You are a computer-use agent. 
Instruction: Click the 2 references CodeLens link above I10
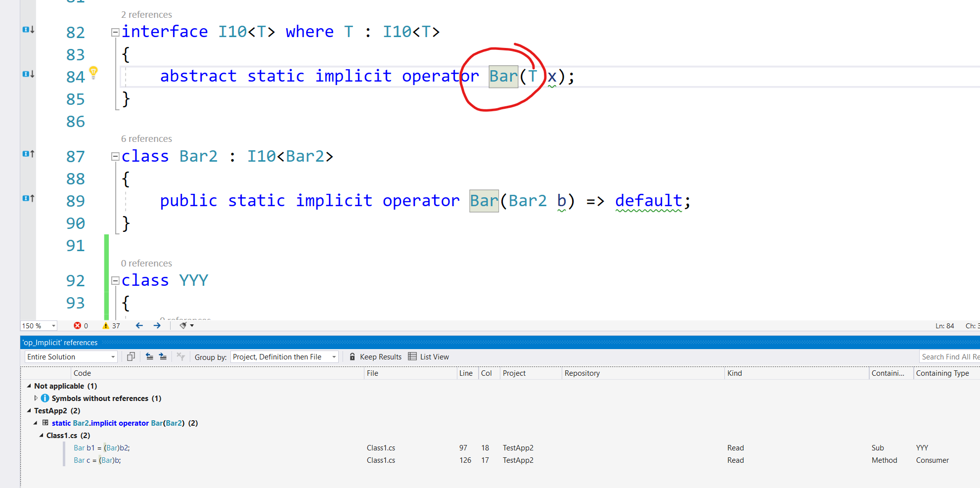coord(146,14)
